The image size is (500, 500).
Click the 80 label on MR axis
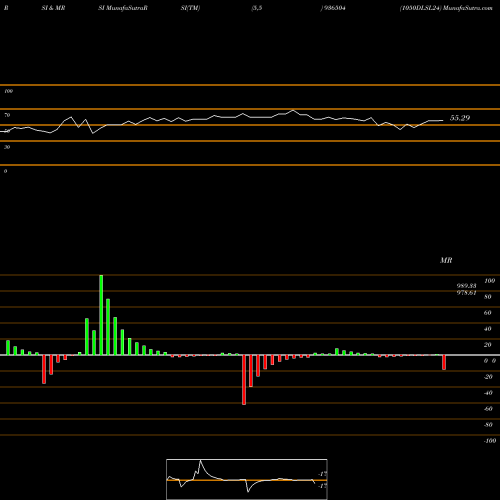(x=488, y=297)
